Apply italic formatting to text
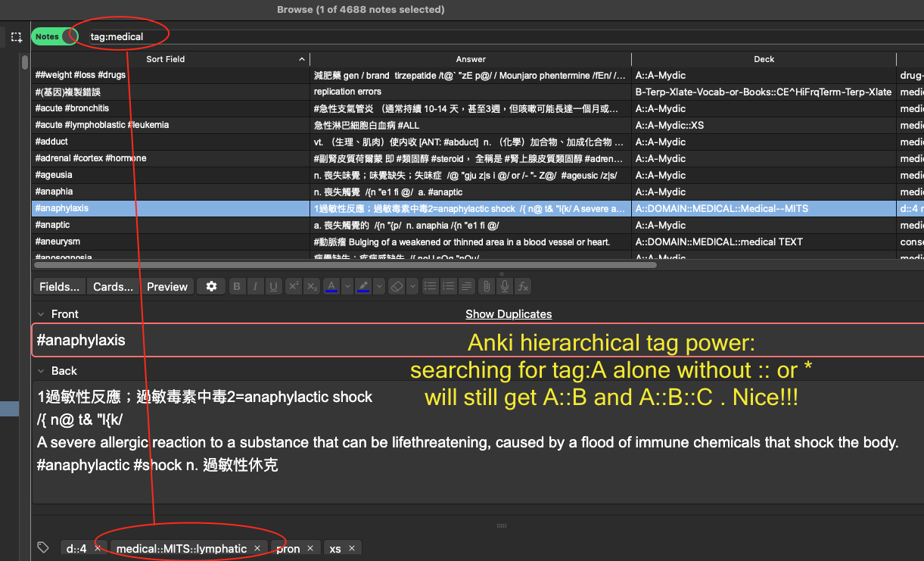 [x=255, y=286]
